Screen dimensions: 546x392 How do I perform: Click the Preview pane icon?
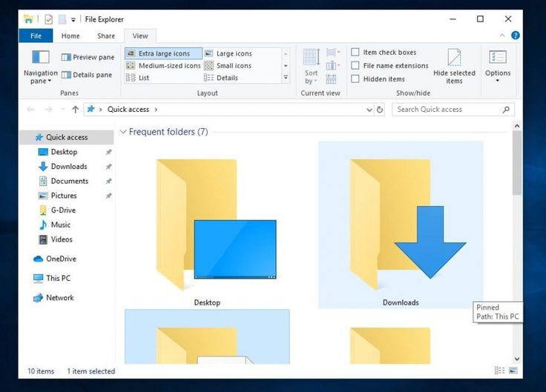[66, 57]
